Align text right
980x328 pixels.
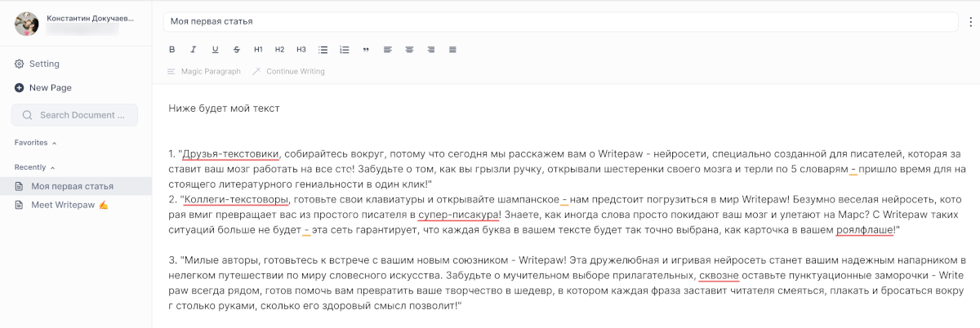[430, 50]
